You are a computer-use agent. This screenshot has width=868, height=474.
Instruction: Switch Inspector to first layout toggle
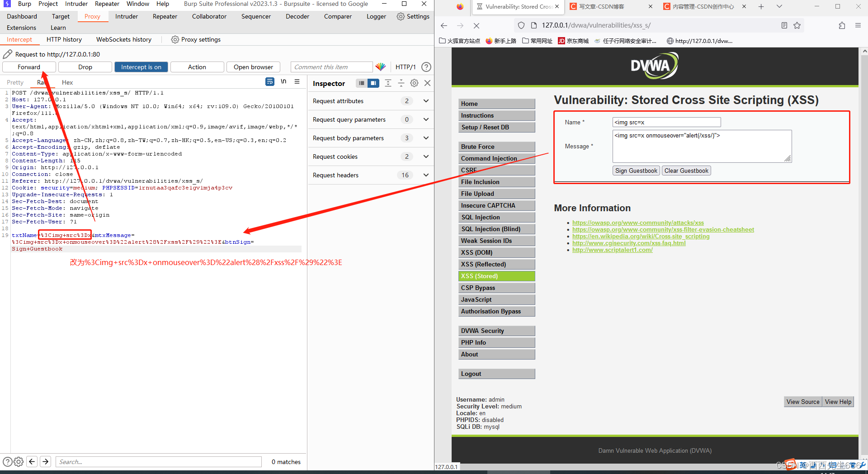(x=361, y=83)
